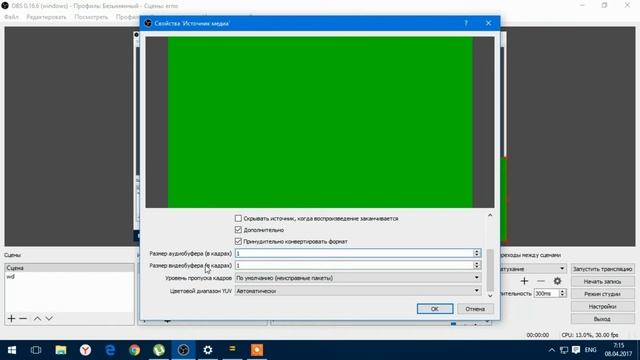Viewport: 640px width, 360px height.
Task: Open the action center notifications icon
Action: pyautogui.click(x=576, y=350)
